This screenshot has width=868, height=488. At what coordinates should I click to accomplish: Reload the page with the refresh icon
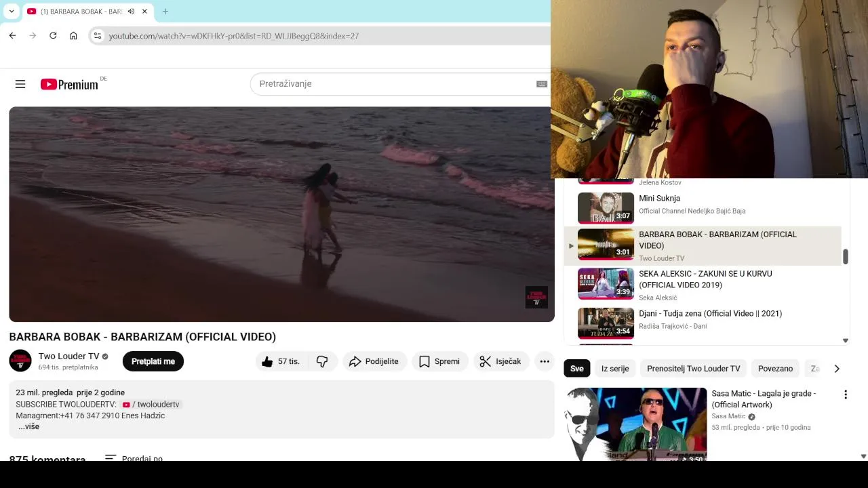coord(53,35)
